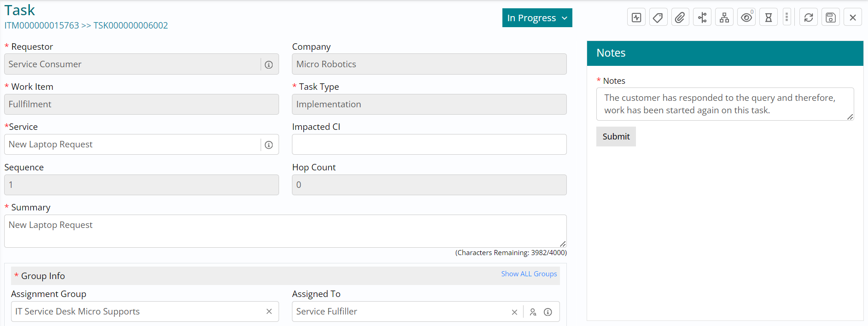Viewport: 868px width, 326px height.
Task: Clear the Assigned To field value
Action: [x=514, y=312]
